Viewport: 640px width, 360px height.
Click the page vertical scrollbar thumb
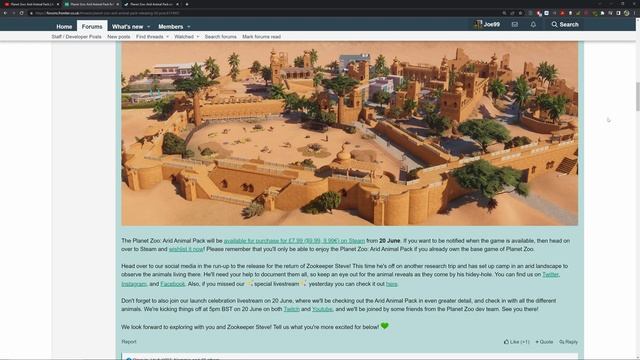tap(638, 96)
